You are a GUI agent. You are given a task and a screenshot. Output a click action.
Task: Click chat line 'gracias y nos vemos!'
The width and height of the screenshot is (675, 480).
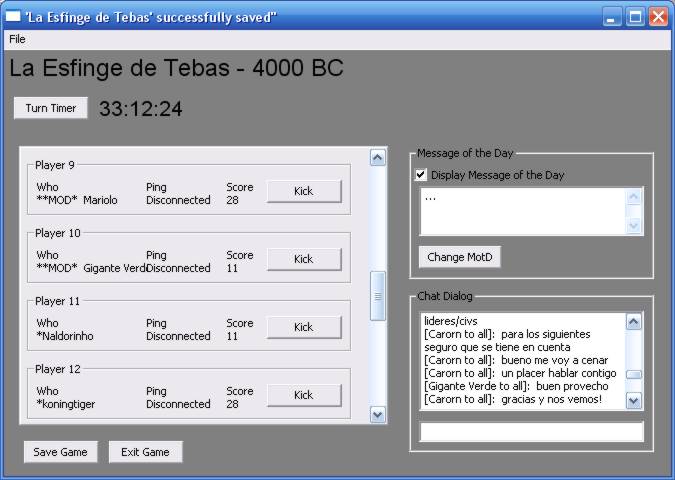[x=513, y=399]
